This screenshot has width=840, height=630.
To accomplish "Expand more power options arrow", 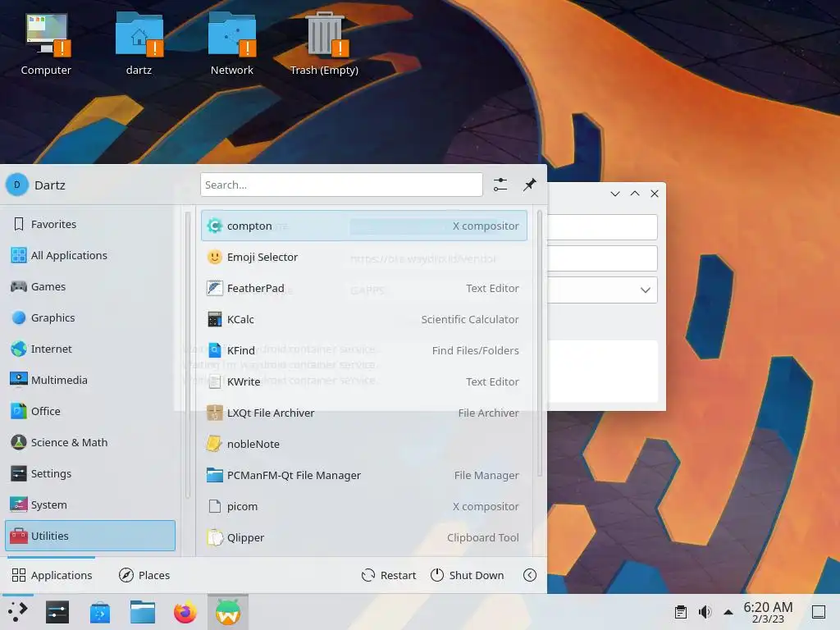I will pyautogui.click(x=530, y=575).
